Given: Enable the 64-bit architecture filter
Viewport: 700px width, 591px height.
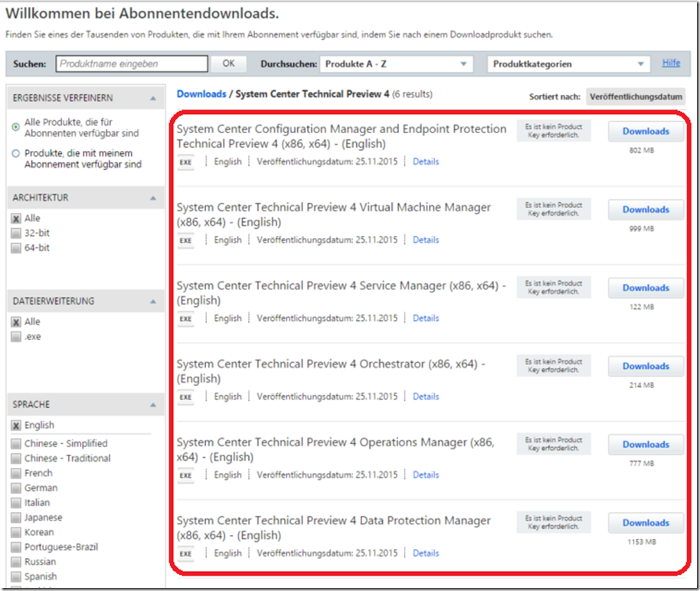Looking at the screenshot, I should pyautogui.click(x=16, y=248).
